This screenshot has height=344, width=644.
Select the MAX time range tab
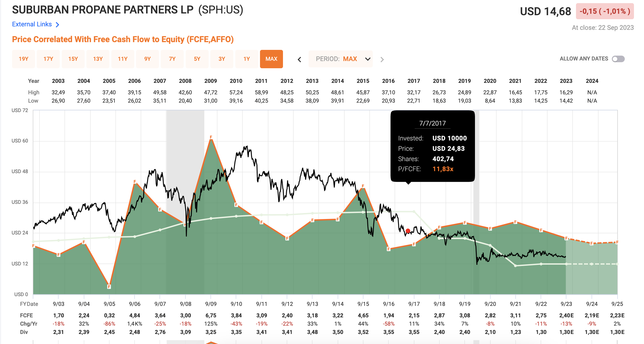(271, 59)
